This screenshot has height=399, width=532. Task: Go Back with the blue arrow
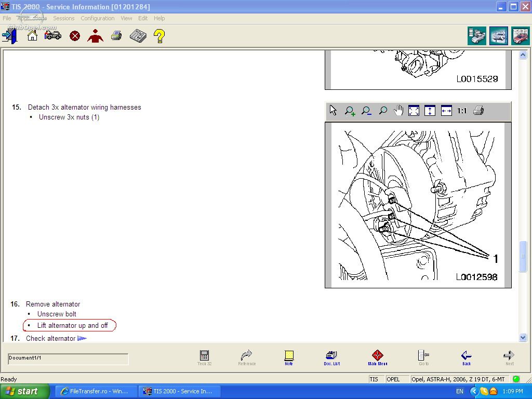(467, 357)
